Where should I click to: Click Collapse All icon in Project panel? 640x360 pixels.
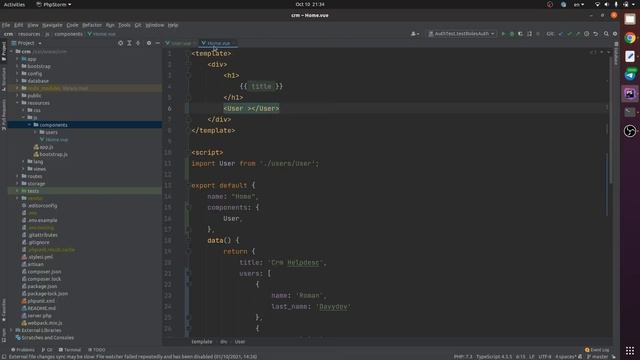click(x=138, y=43)
